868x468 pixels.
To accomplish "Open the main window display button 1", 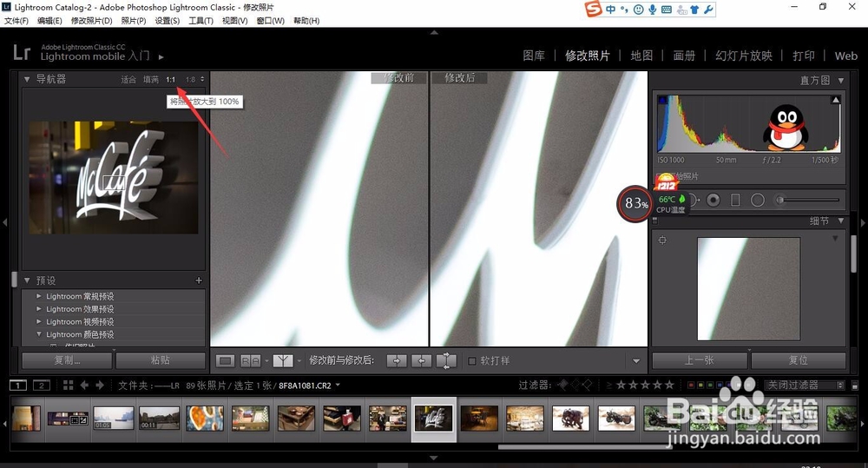I will [17, 385].
